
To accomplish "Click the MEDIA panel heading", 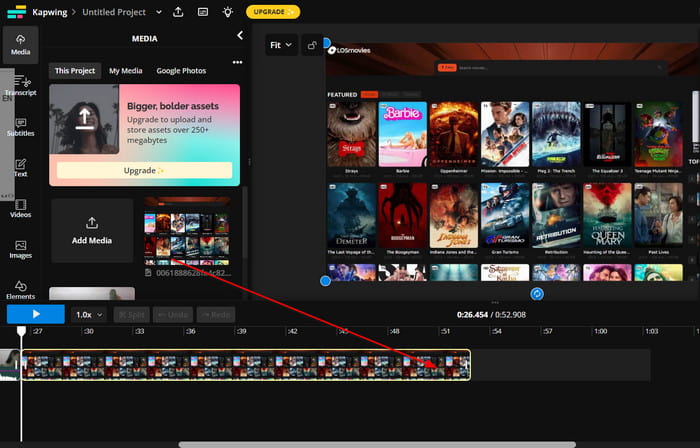I will (144, 39).
